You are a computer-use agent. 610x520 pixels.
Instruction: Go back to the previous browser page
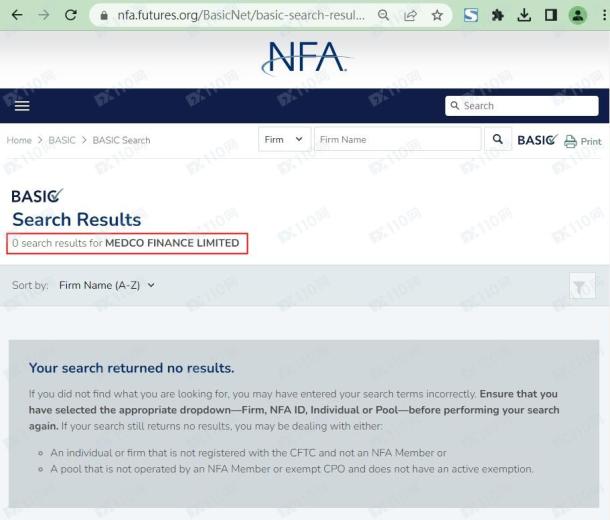coord(17,15)
